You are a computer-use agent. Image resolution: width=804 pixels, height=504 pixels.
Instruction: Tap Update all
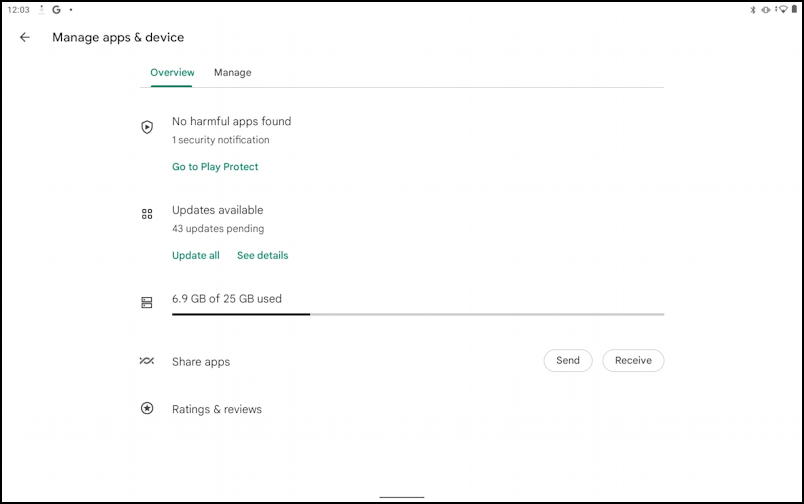[196, 255]
